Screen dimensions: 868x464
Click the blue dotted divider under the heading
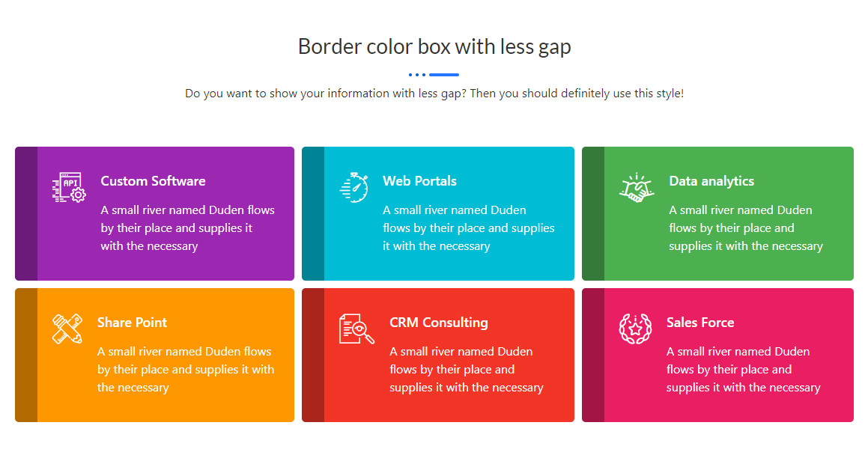click(x=434, y=75)
